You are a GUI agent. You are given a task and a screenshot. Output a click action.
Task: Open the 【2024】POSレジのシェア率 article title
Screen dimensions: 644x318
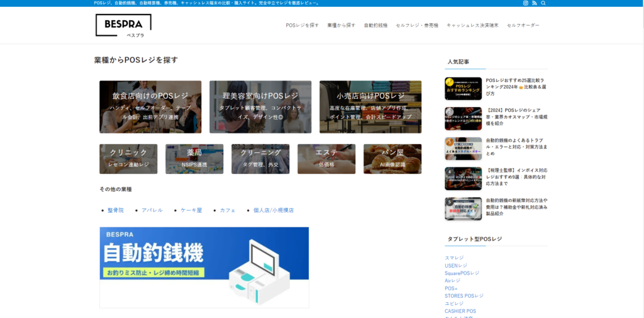(516, 117)
